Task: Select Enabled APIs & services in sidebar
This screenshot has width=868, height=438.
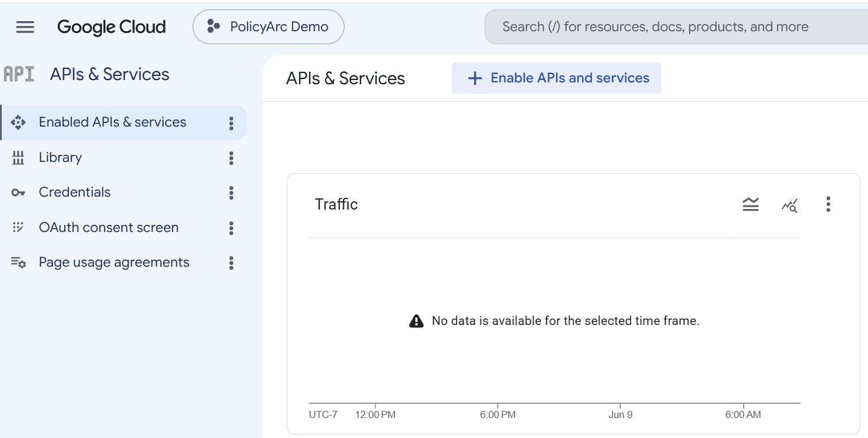Action: [124, 122]
